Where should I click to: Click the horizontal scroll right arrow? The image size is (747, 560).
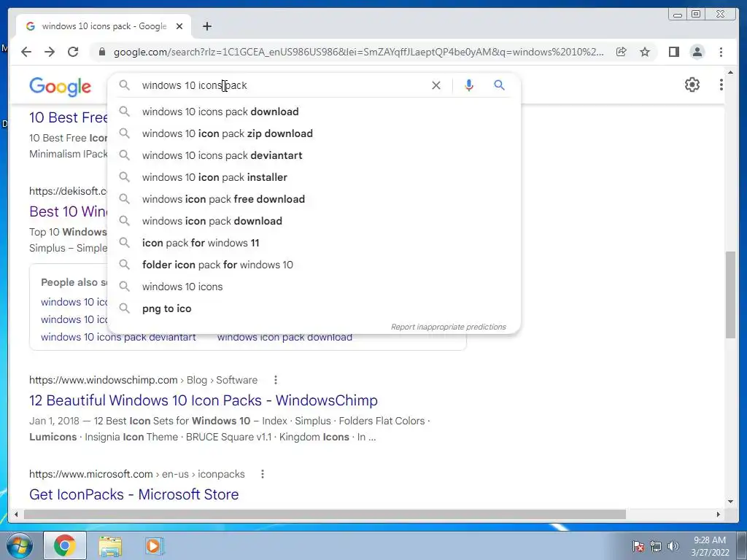(719, 514)
